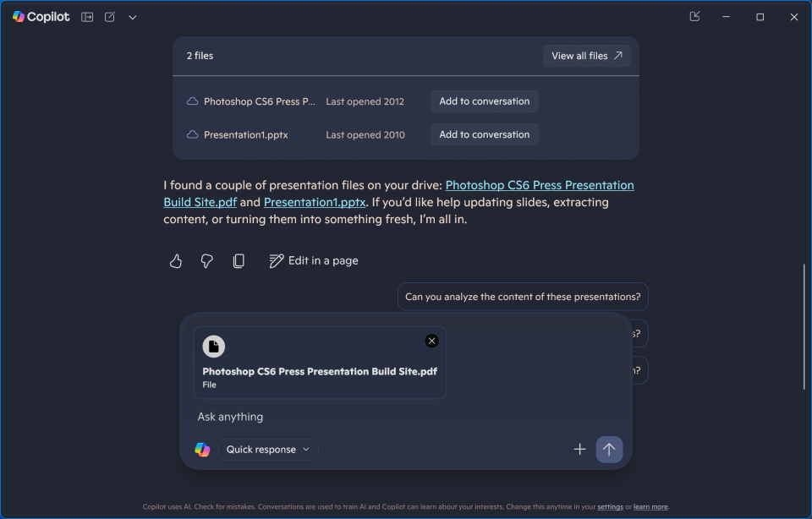
Task: Copy the response with copy icon
Action: click(239, 261)
